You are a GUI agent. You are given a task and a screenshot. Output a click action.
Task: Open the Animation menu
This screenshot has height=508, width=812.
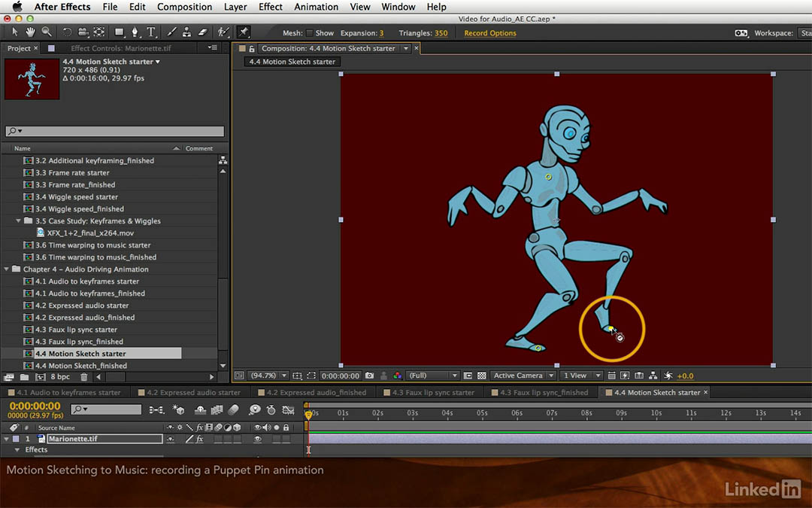316,7
